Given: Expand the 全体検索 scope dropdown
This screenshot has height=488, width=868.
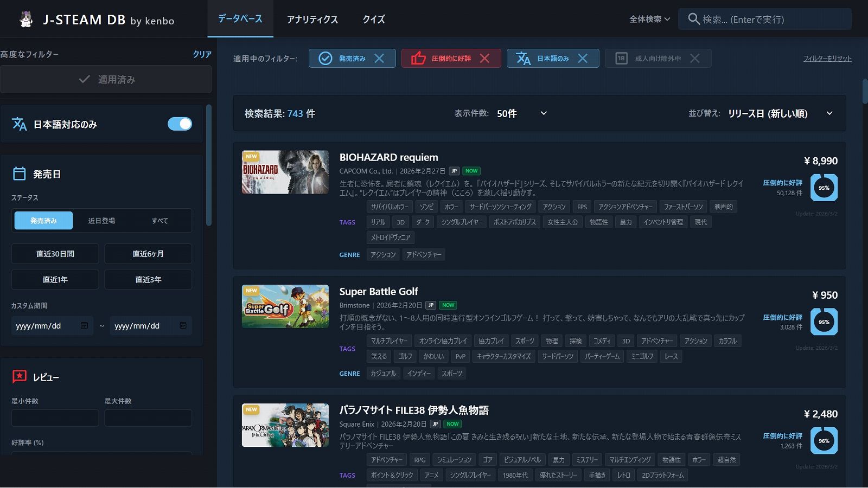Looking at the screenshot, I should coord(649,19).
